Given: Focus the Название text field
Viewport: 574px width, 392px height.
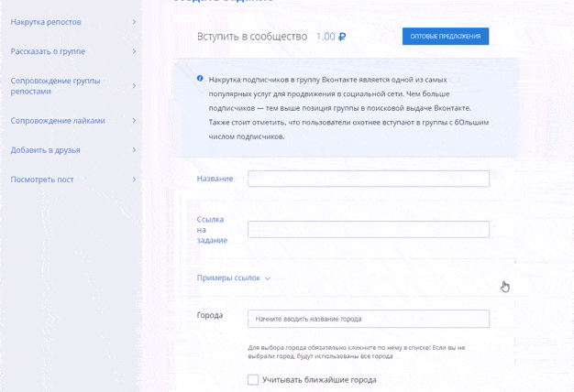Looking at the screenshot, I should point(368,179).
